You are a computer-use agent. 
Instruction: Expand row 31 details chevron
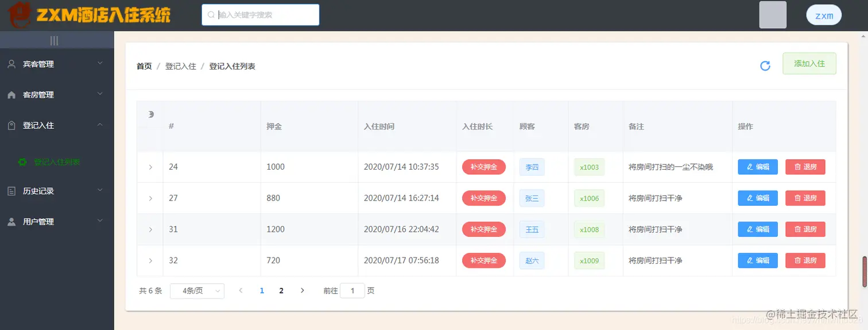(150, 229)
